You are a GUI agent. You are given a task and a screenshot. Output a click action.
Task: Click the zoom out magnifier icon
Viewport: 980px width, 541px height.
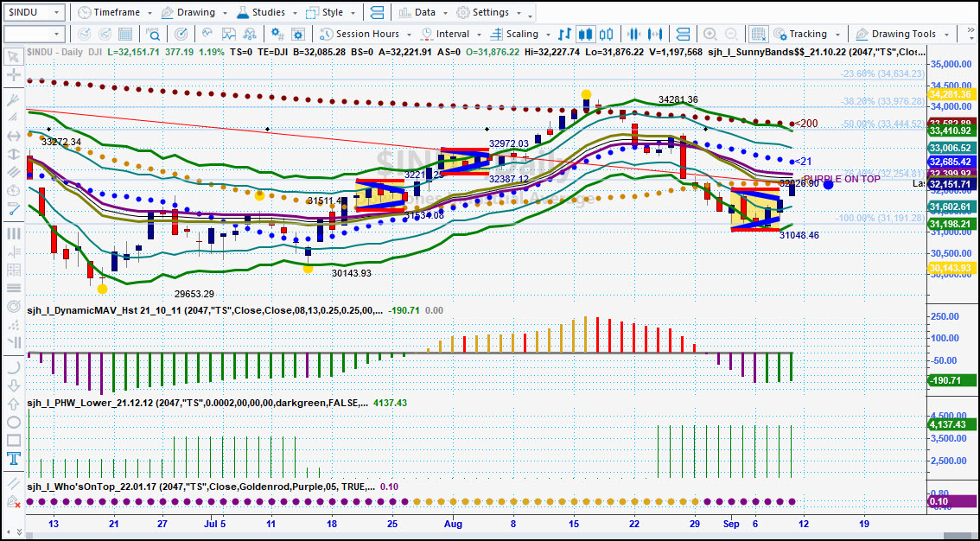click(730, 34)
